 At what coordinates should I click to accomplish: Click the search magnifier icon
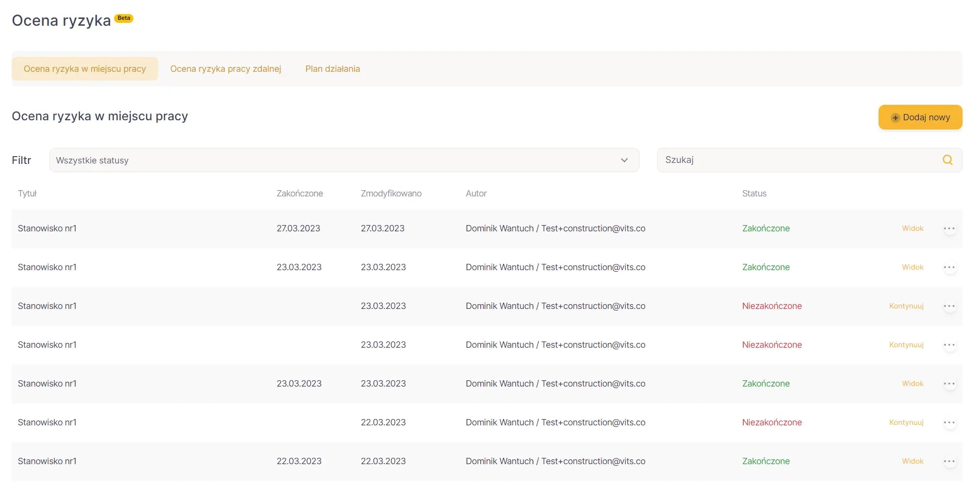(947, 160)
